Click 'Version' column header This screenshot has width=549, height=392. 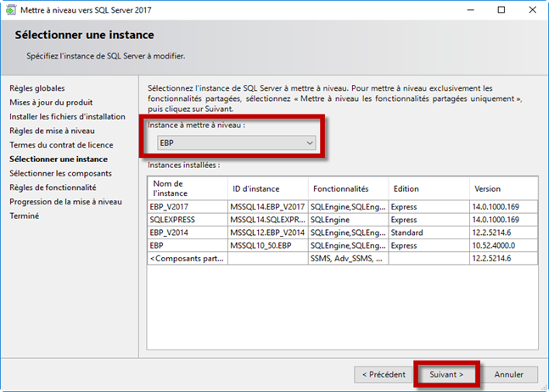tap(503, 188)
